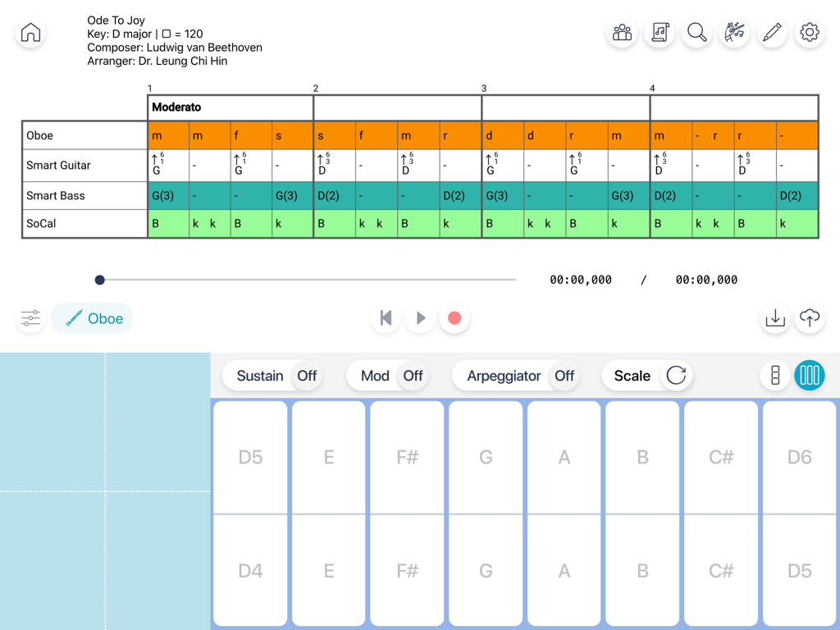Return to the home screen
The height and width of the screenshot is (630, 840).
point(30,33)
